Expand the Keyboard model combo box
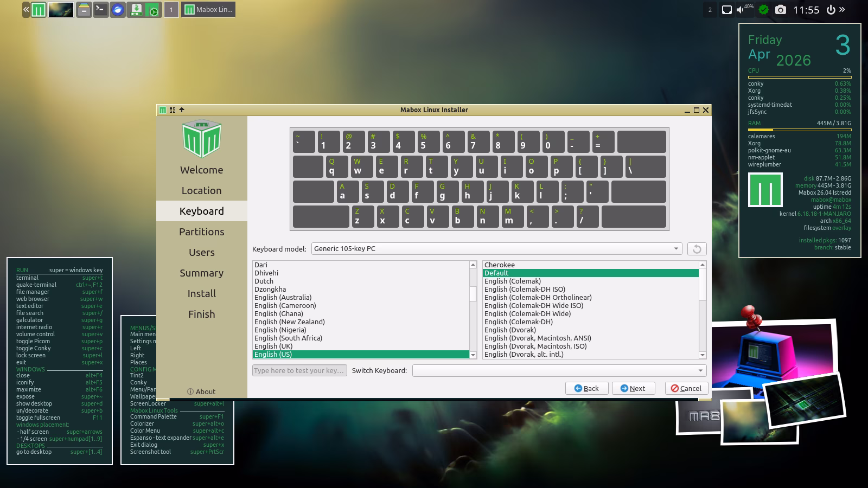The width and height of the screenshot is (868, 488). pos(497,249)
